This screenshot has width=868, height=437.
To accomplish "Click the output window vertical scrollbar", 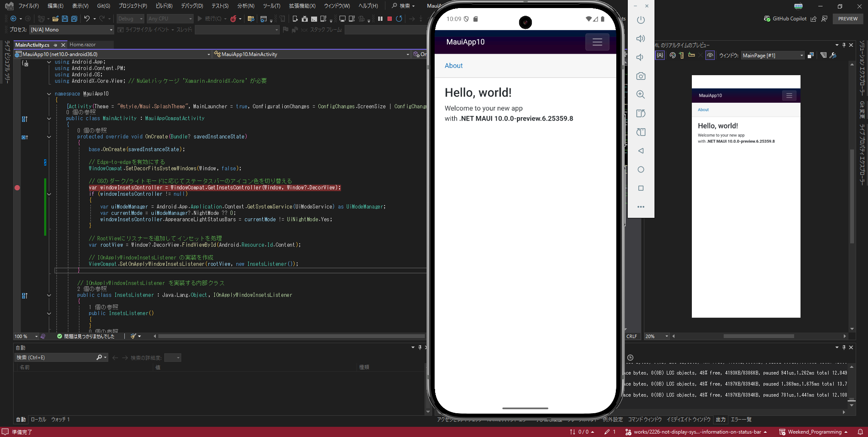I will point(851,386).
